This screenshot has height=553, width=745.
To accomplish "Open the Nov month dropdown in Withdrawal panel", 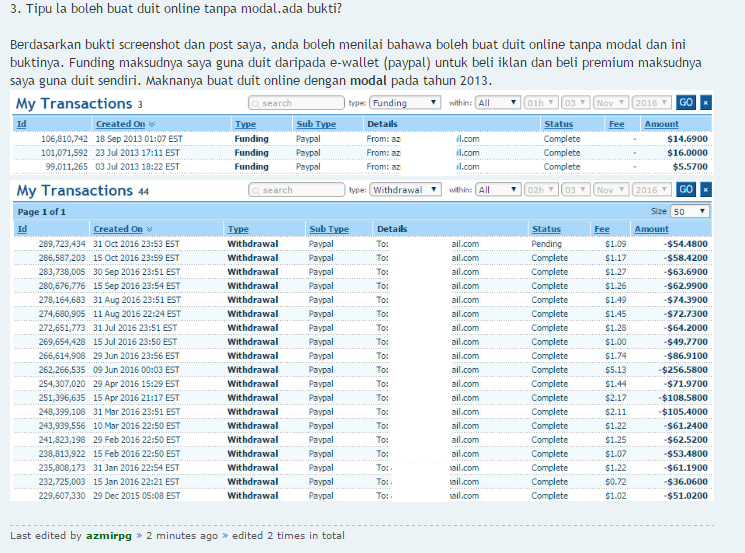I will click(x=611, y=190).
